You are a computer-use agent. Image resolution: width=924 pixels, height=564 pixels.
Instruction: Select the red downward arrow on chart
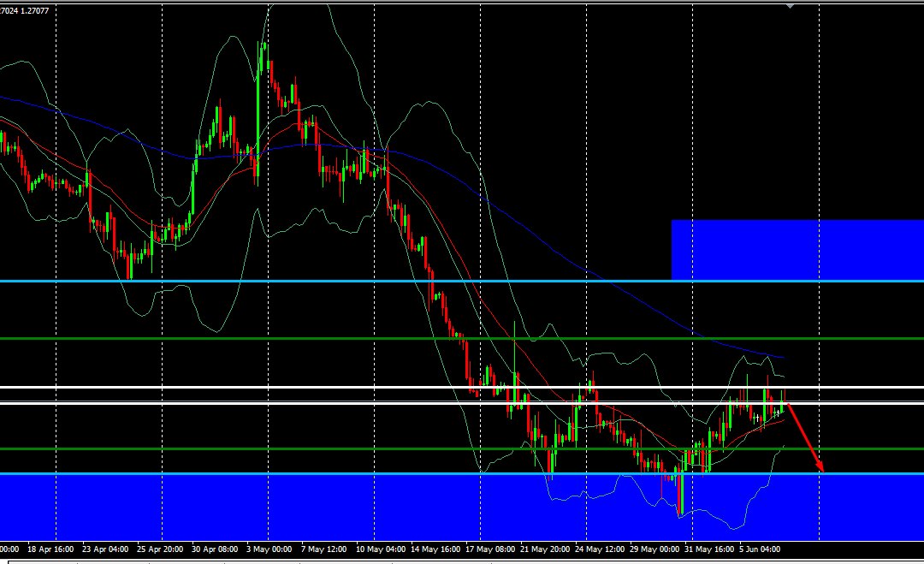(804, 436)
